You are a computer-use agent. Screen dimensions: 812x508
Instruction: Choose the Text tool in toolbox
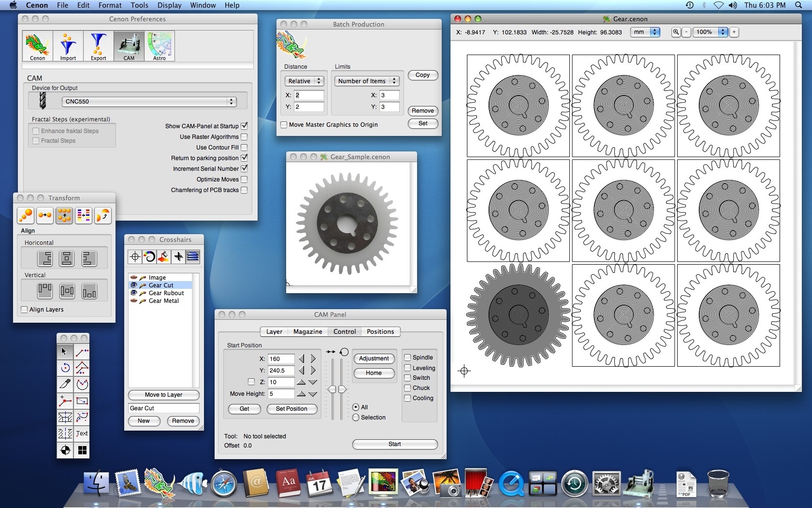82,433
